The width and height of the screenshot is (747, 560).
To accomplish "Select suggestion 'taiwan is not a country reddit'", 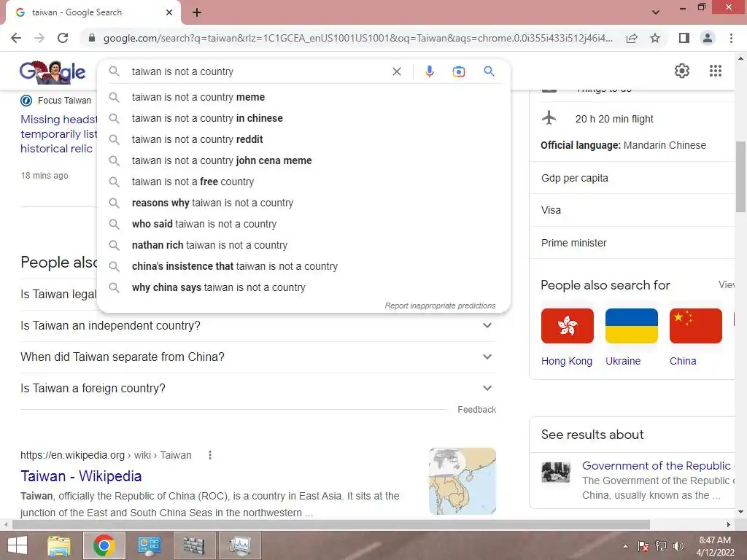I will (x=304, y=139).
